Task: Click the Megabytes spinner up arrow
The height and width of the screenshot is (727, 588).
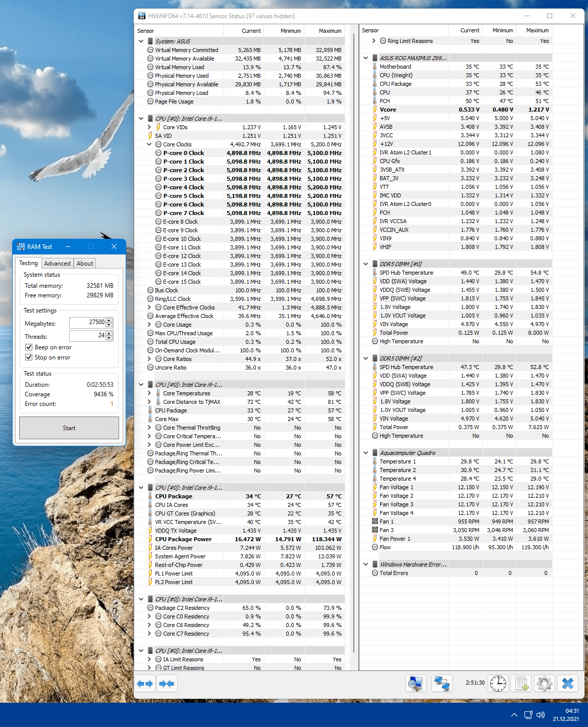Action: coord(110,320)
